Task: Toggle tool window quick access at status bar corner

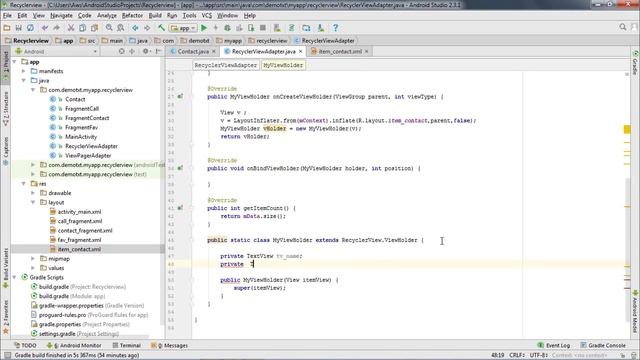Action: 7,356
